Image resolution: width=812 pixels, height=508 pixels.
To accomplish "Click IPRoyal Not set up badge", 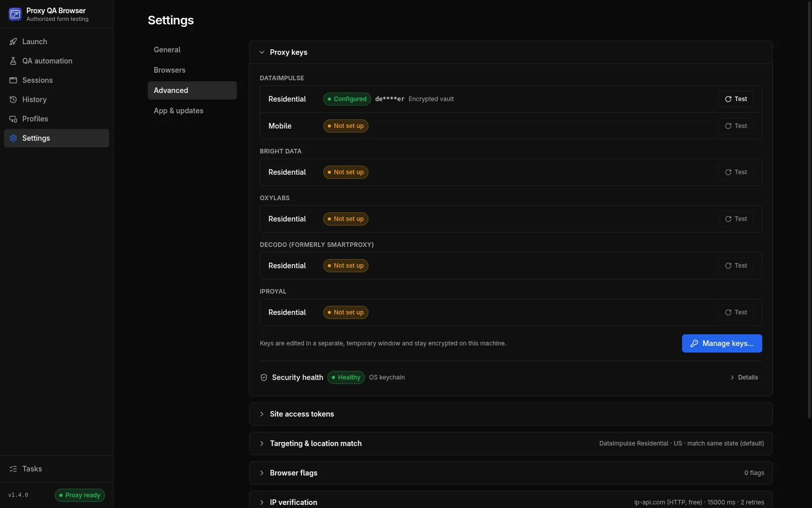I will point(346,312).
